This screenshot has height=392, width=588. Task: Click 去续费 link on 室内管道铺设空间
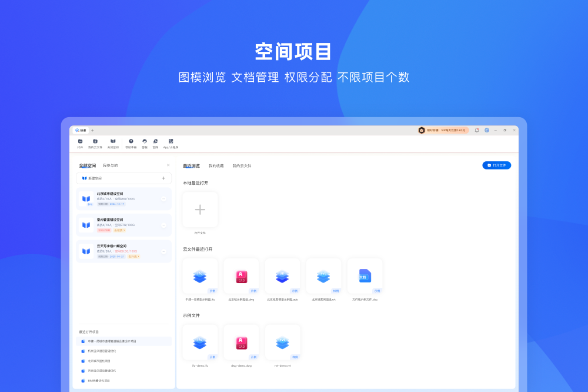(119, 230)
